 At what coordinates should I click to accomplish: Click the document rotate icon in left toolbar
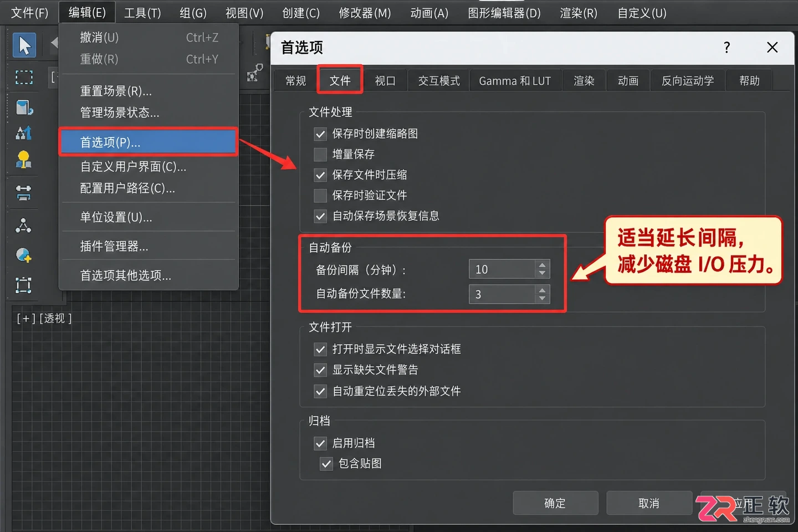click(x=24, y=107)
